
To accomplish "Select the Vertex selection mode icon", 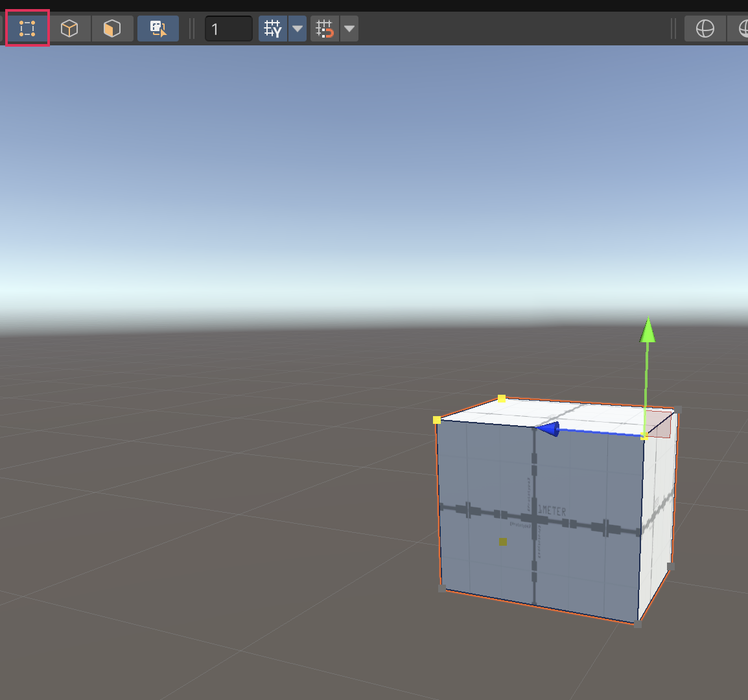I will coord(27,29).
